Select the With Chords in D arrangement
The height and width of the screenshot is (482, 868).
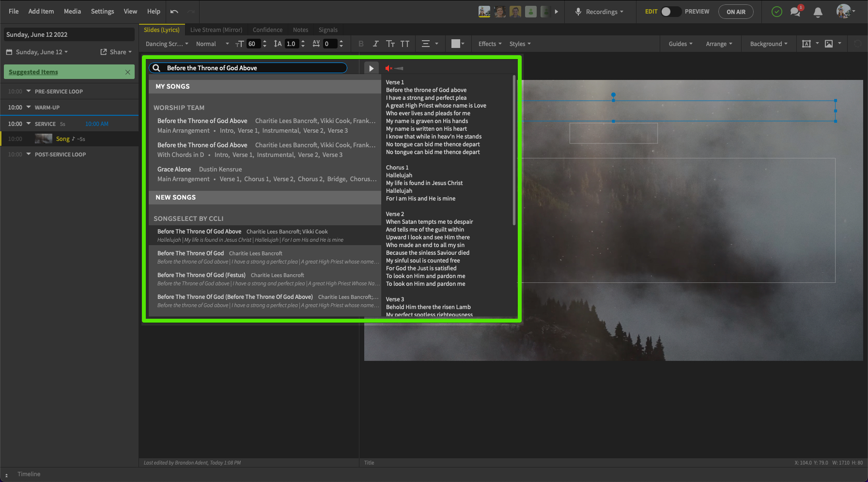(265, 150)
